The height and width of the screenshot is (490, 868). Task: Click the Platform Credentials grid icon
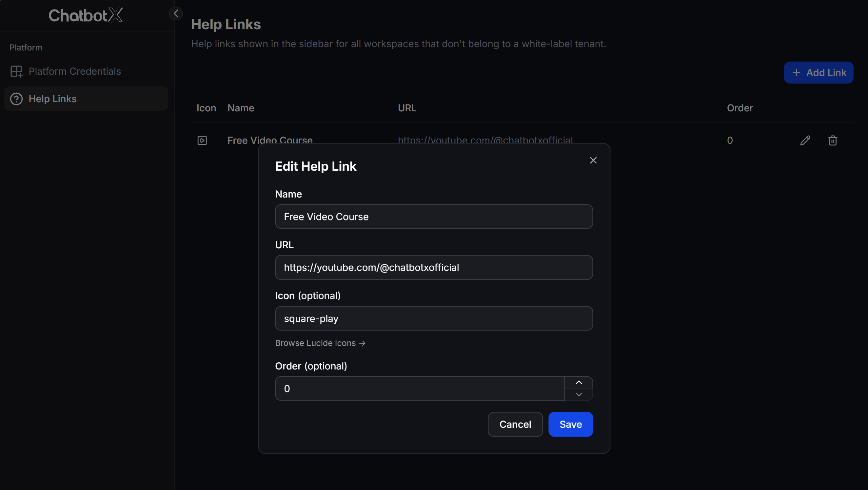coord(16,71)
